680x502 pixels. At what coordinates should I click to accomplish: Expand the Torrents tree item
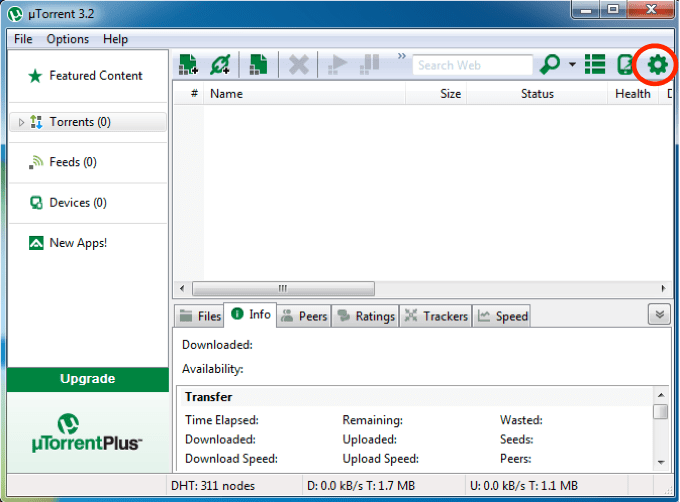(22, 123)
